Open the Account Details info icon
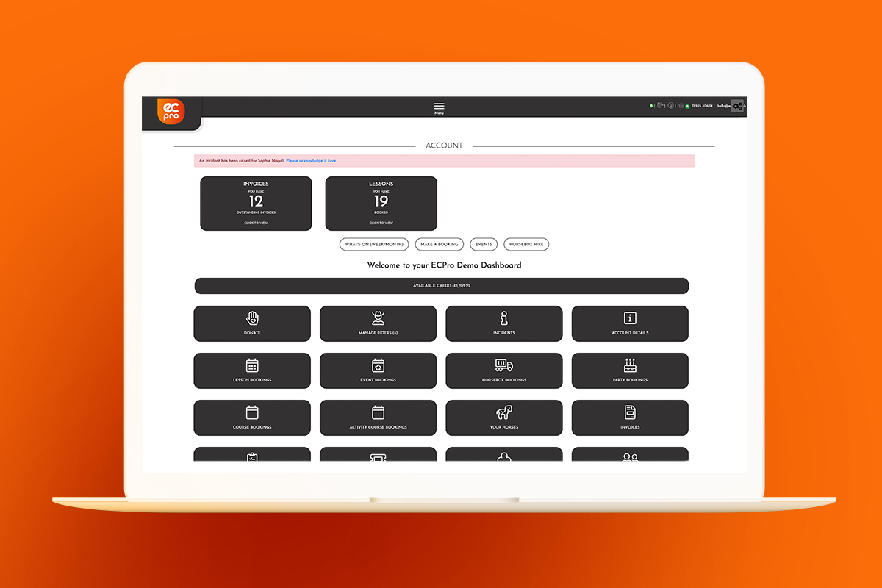 630,318
